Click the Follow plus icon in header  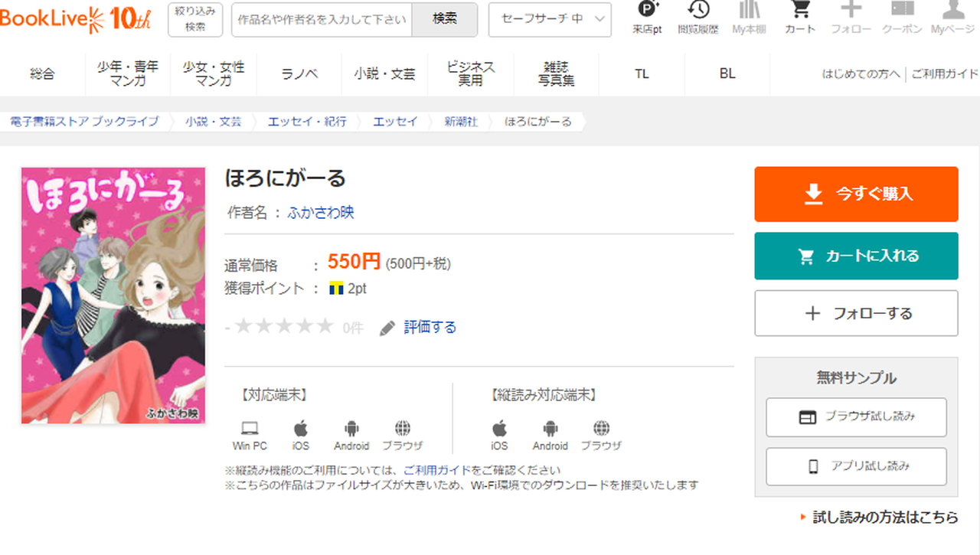click(851, 11)
